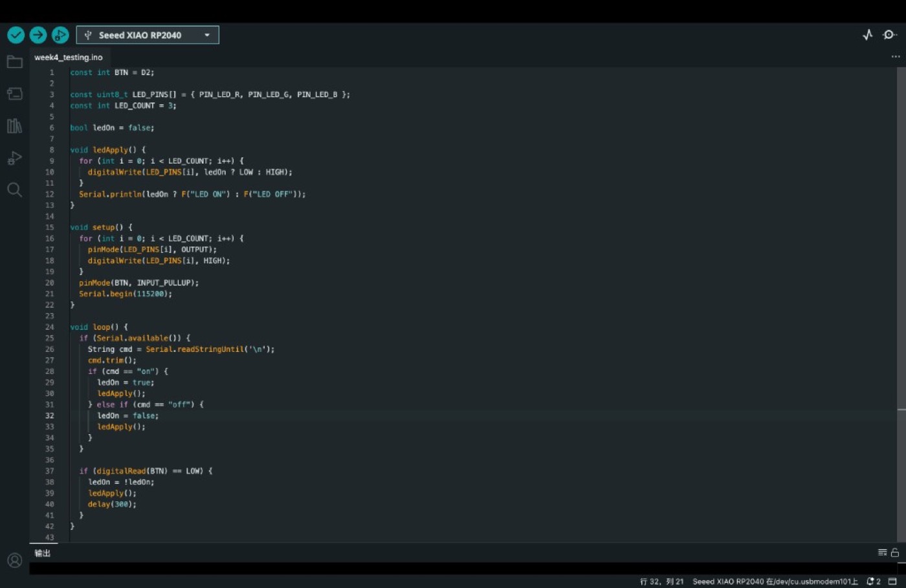Image resolution: width=906 pixels, height=588 pixels.
Task: Open the Serial Monitor
Action: (x=890, y=35)
